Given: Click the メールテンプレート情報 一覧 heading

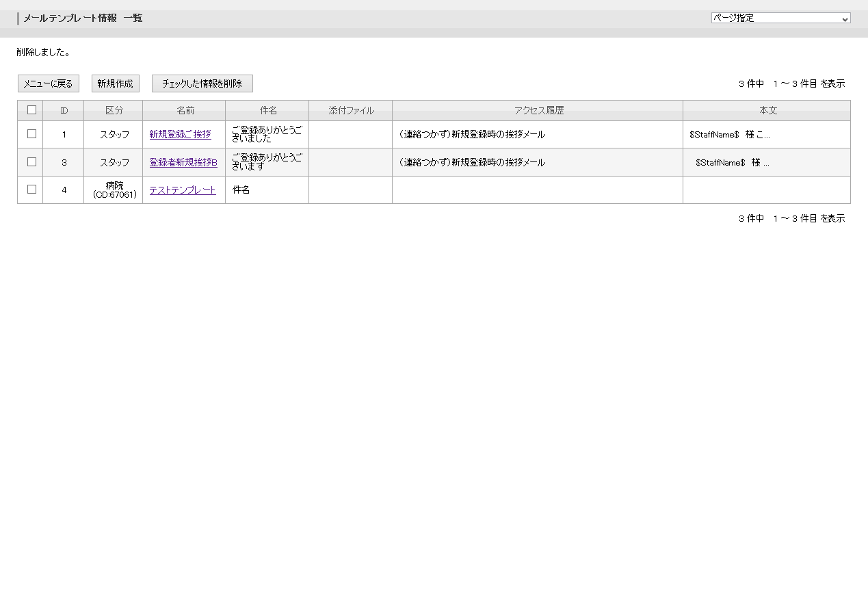Looking at the screenshot, I should pos(83,18).
